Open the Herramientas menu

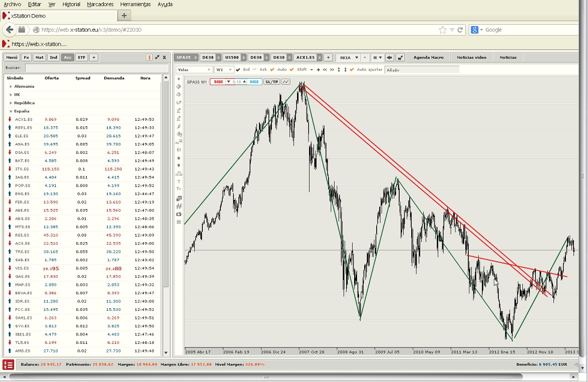point(135,4)
